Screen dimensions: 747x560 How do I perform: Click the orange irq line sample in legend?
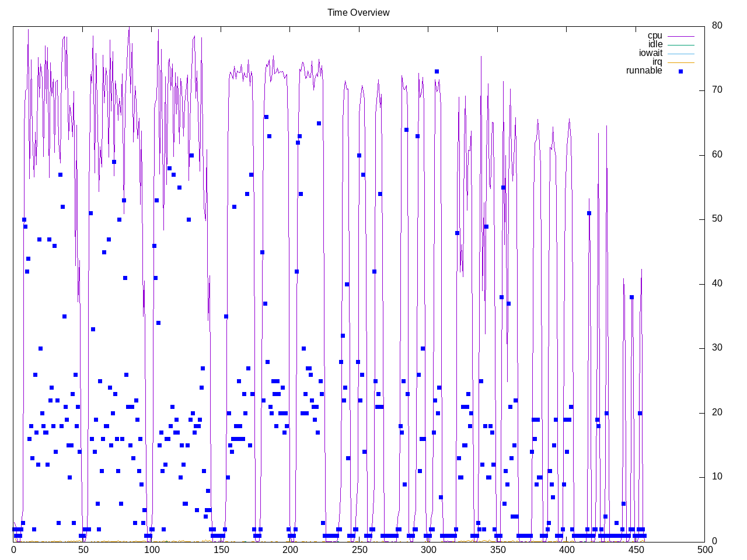680,62
